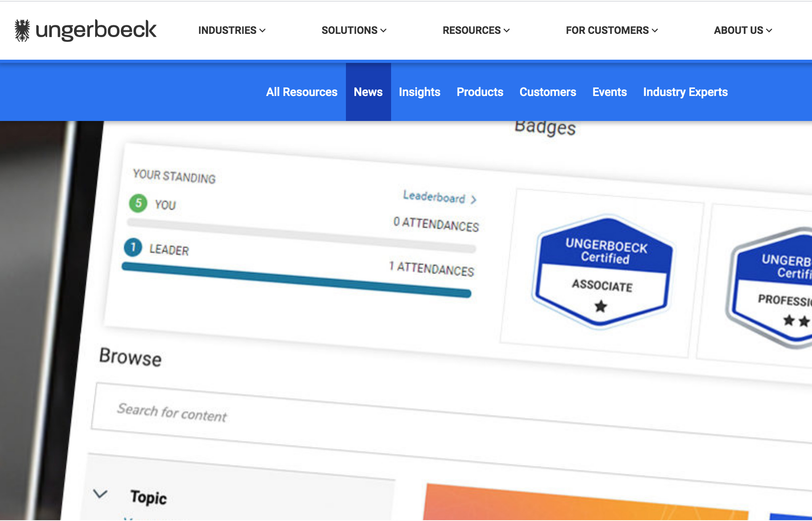Expand the About Us dropdown menu
This screenshot has width=812, height=521.
[743, 30]
